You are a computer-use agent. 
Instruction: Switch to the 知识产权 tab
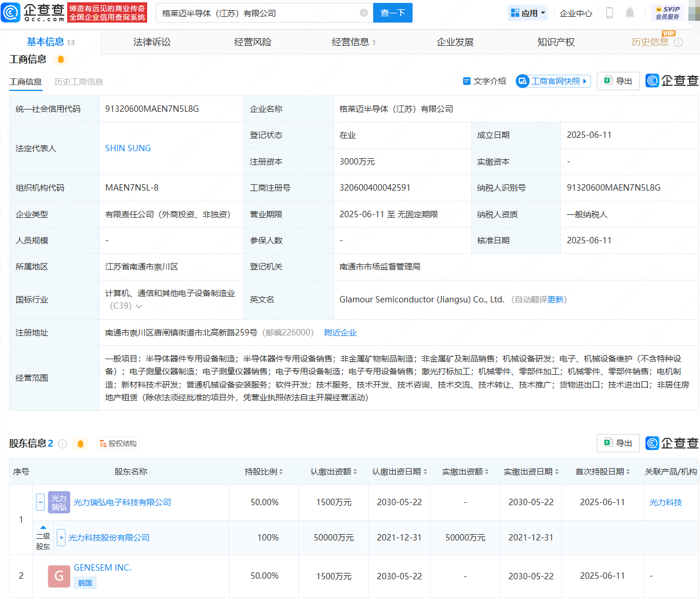pyautogui.click(x=556, y=42)
